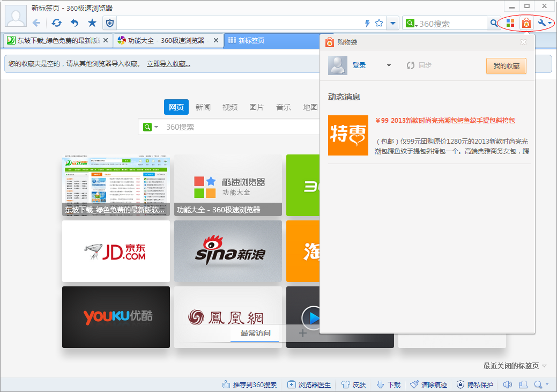Select the 图片 search category
The image size is (557, 392).
[x=256, y=107]
